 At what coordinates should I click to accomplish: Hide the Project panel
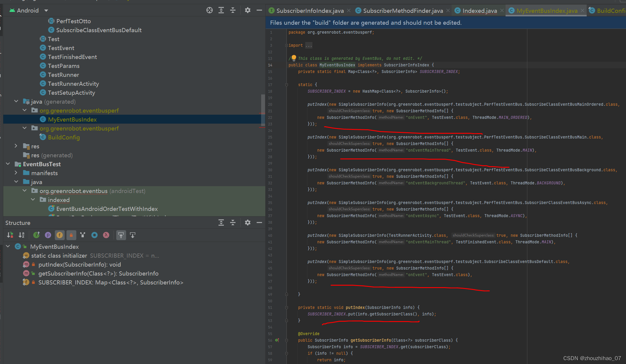coord(259,10)
